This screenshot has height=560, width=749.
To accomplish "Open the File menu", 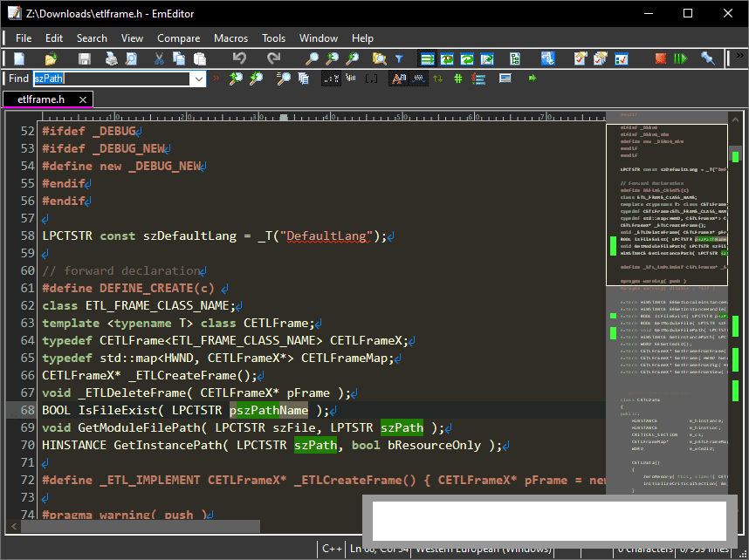I will (x=24, y=38).
